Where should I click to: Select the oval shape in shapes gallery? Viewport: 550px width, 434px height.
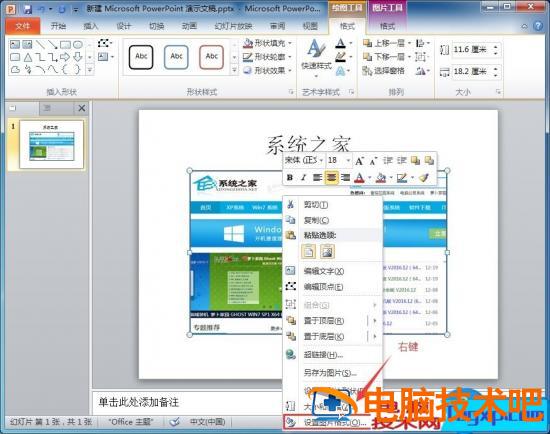tap(78, 45)
